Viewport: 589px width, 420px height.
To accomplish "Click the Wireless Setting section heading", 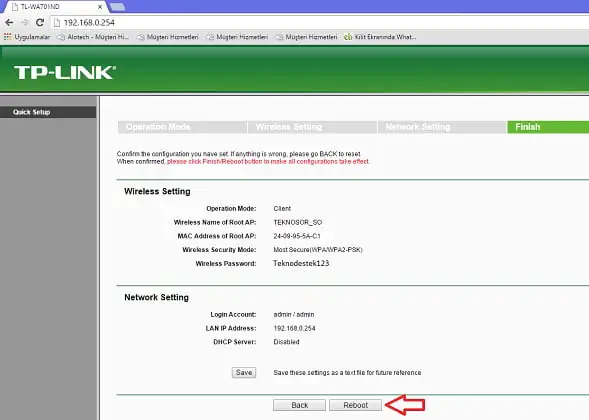I will click(x=157, y=191).
